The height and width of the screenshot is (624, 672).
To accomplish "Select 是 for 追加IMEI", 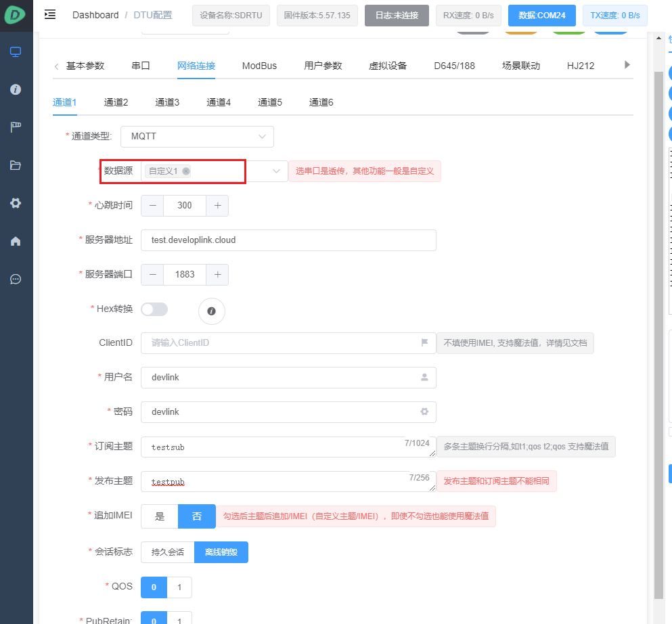I will click(160, 516).
